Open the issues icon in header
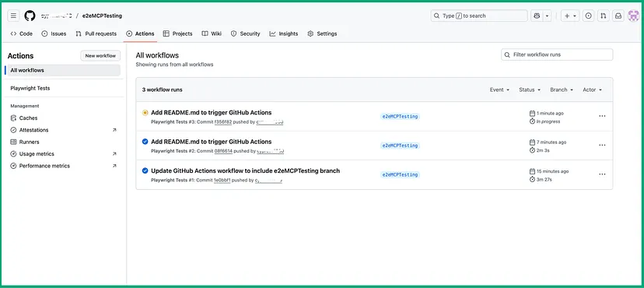The height and width of the screenshot is (288, 644). (x=589, y=16)
